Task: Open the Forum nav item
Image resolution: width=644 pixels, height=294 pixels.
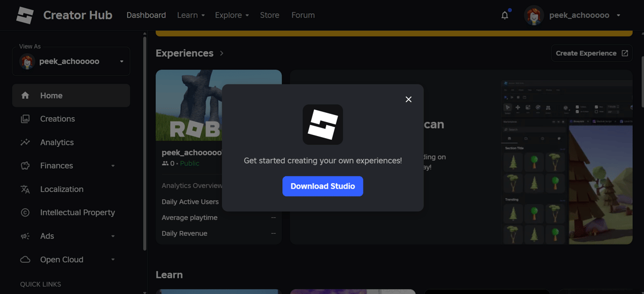Action: point(303,15)
